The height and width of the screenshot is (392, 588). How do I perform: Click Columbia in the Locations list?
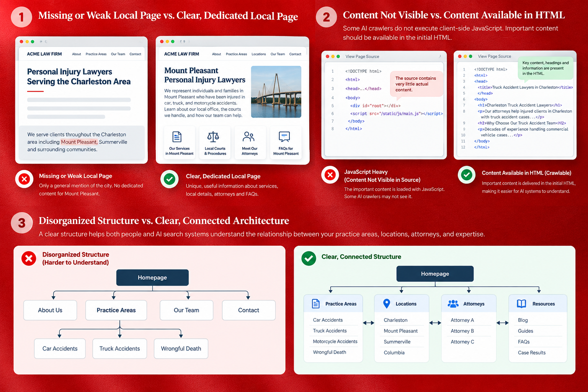pos(394,353)
